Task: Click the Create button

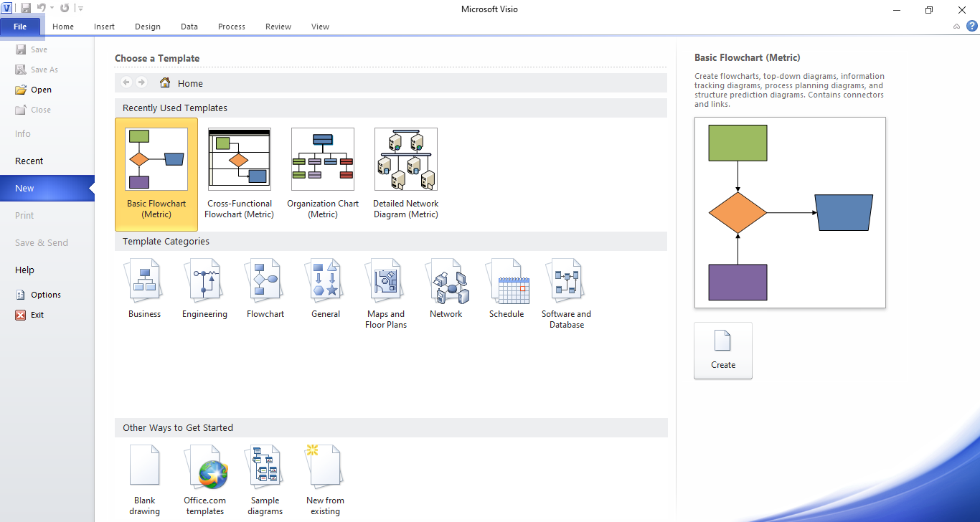Action: [722, 351]
